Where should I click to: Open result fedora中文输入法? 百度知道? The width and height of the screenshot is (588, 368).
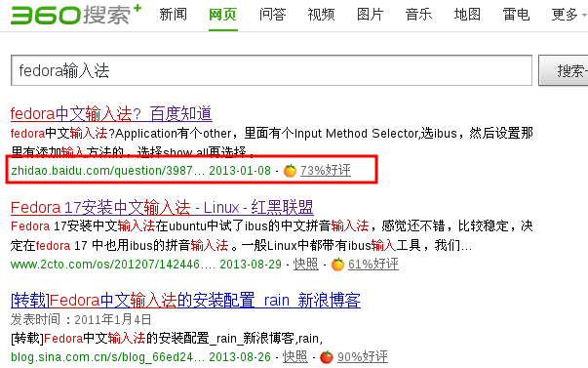click(x=111, y=114)
